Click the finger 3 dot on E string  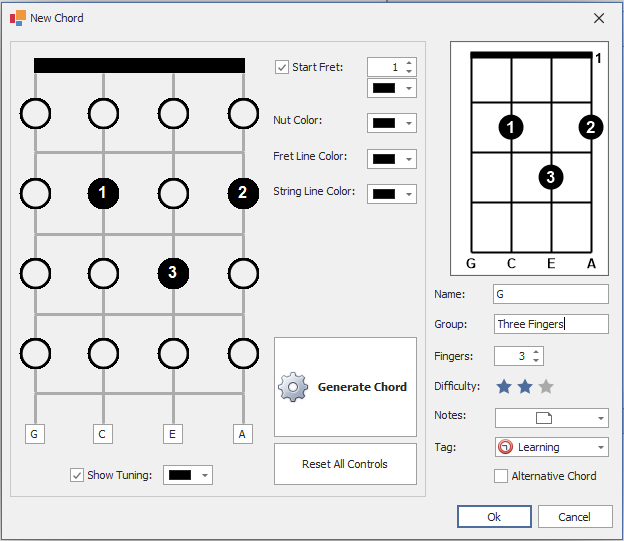(x=173, y=272)
